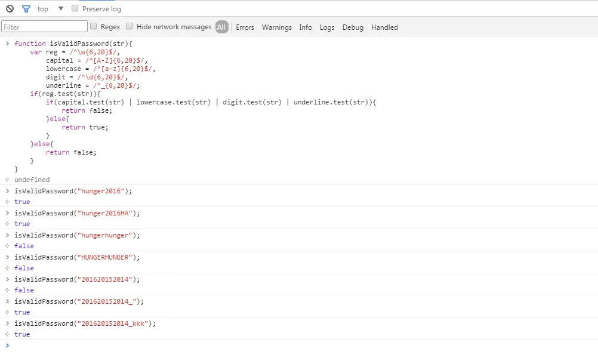Select the isValidPassword("201620152014_") entry
The image size is (598, 364).
79,301
